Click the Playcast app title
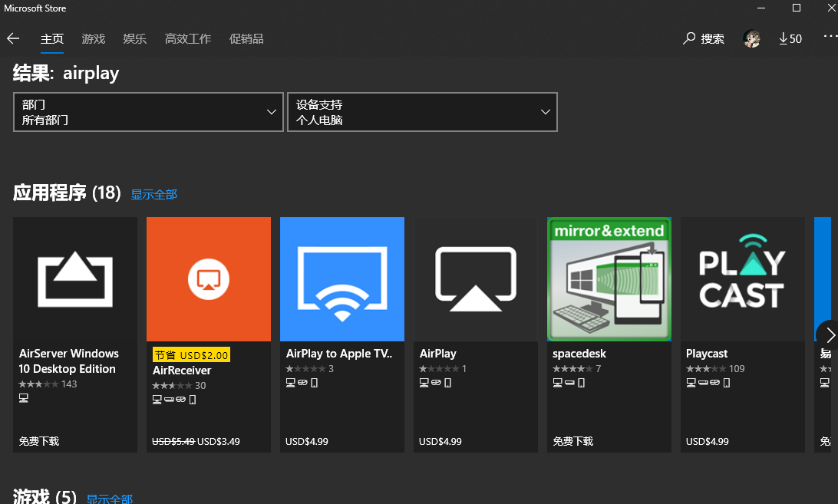 [707, 354]
